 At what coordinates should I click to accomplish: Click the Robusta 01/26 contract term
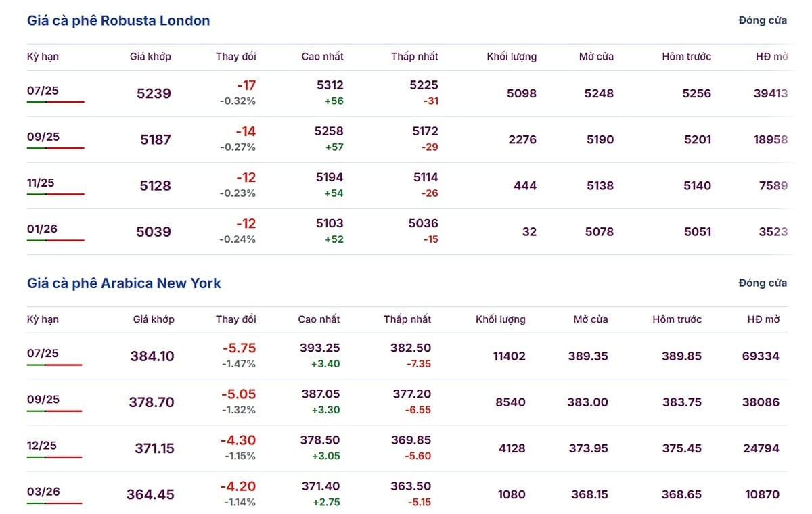pos(42,229)
